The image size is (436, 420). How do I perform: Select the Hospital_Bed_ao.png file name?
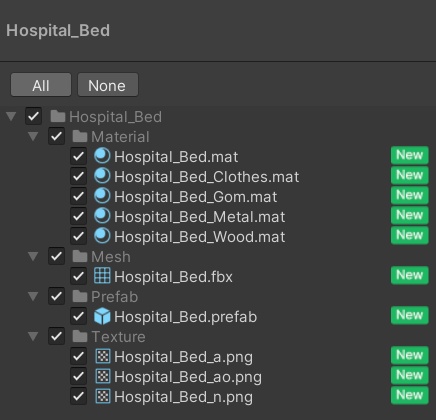(188, 377)
